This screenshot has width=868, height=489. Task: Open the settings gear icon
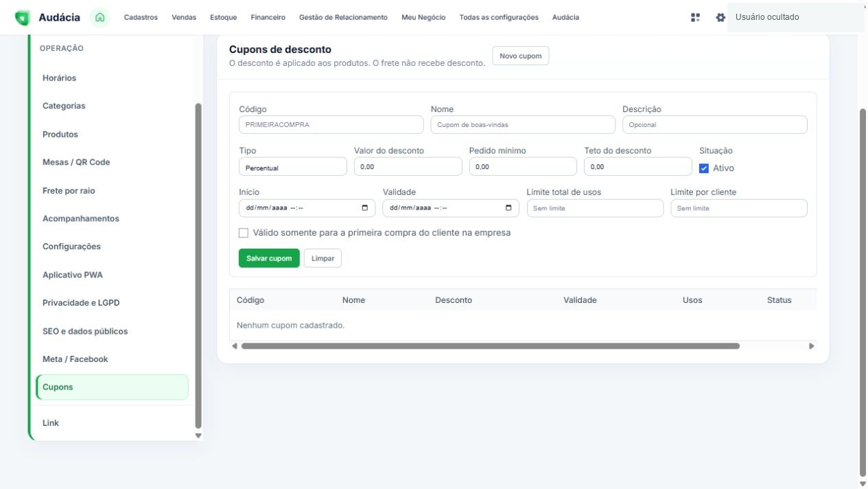pos(720,17)
